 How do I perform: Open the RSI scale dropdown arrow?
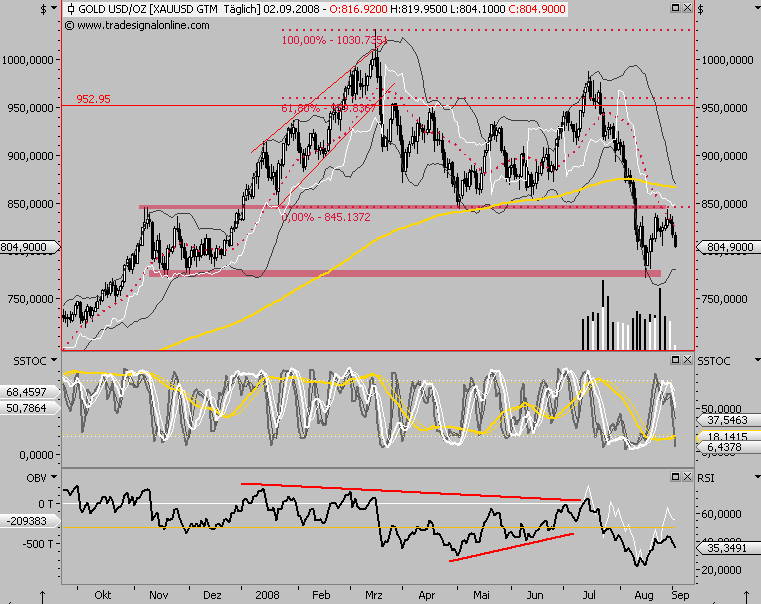[757, 478]
